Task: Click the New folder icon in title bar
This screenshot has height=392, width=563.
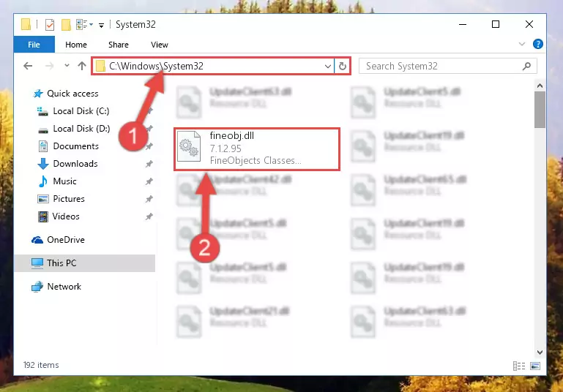Action: (x=66, y=25)
